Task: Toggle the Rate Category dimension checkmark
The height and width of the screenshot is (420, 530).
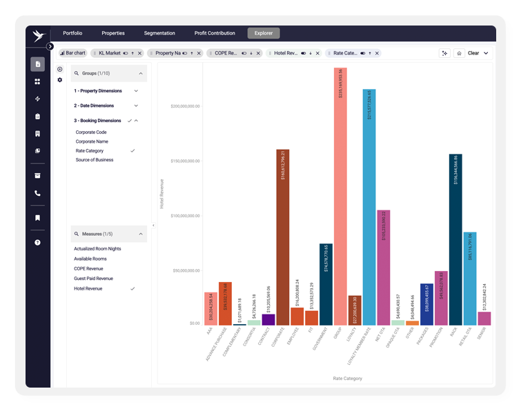Action: [132, 151]
